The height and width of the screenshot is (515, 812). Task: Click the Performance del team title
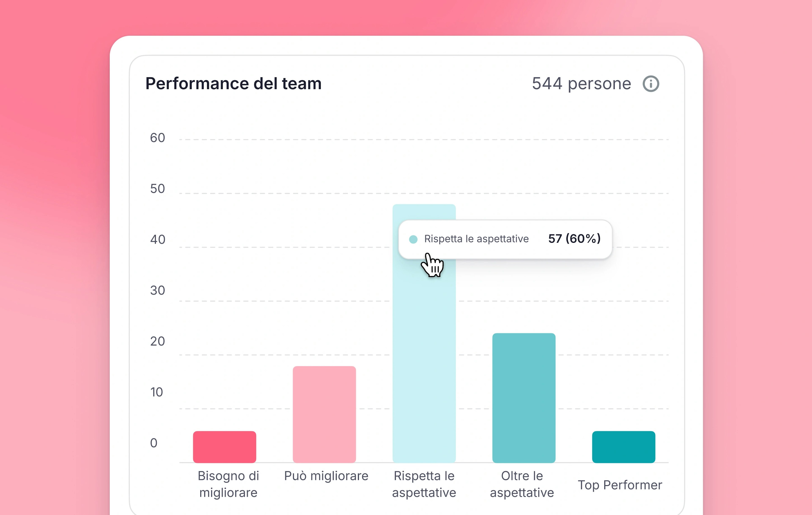[233, 83]
